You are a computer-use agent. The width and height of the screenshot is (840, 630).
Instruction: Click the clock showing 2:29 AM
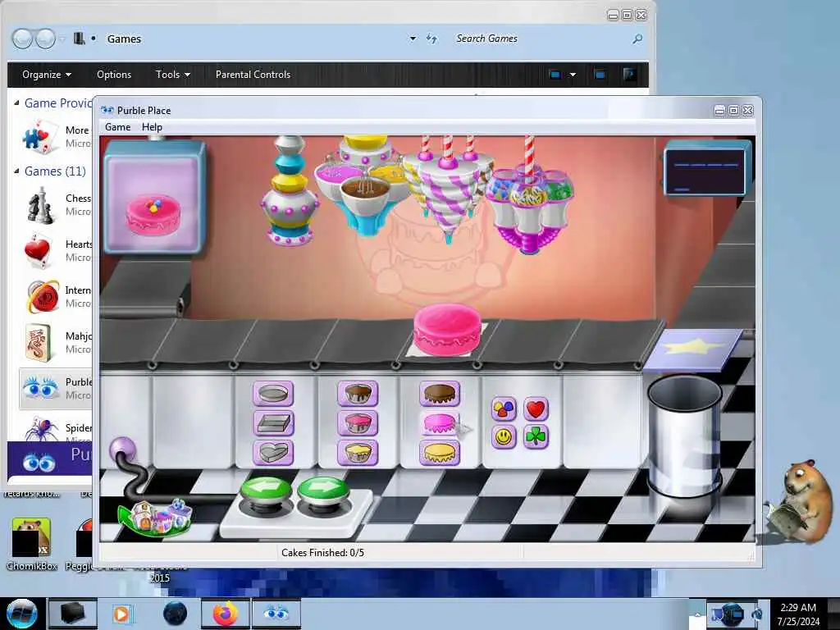[x=798, y=614]
